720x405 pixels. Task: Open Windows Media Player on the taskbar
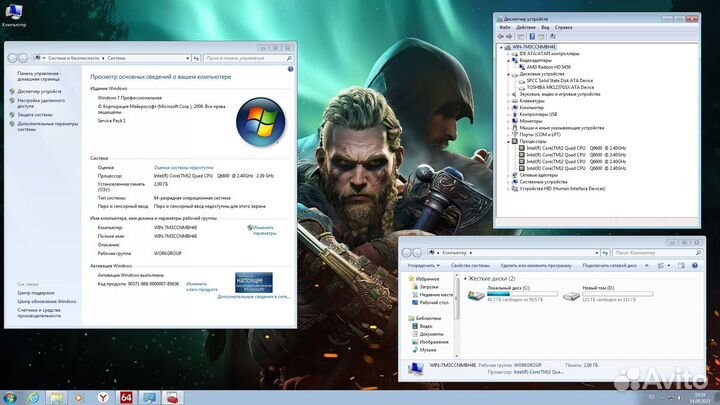tap(79, 398)
